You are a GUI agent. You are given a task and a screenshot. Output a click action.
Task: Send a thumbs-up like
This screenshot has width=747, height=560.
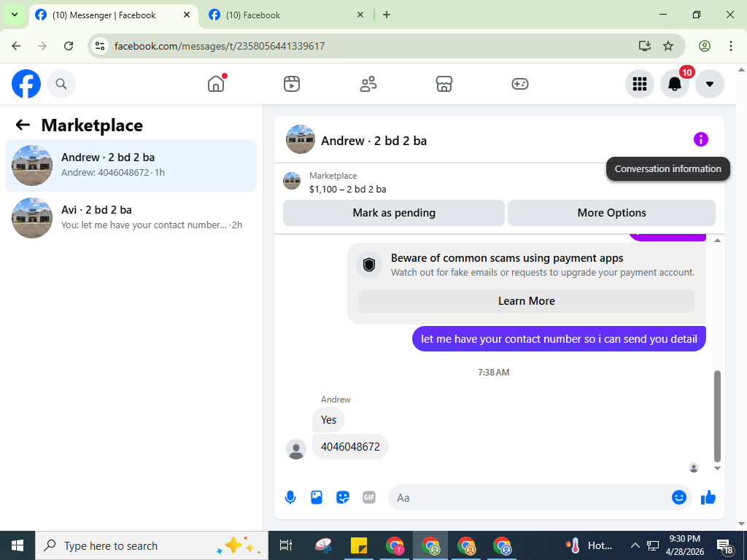click(x=708, y=497)
